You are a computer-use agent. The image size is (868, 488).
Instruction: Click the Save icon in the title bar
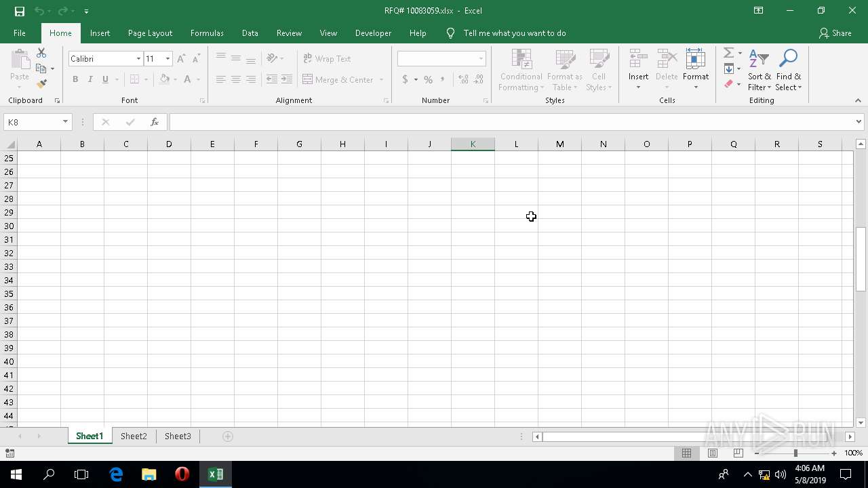19,11
